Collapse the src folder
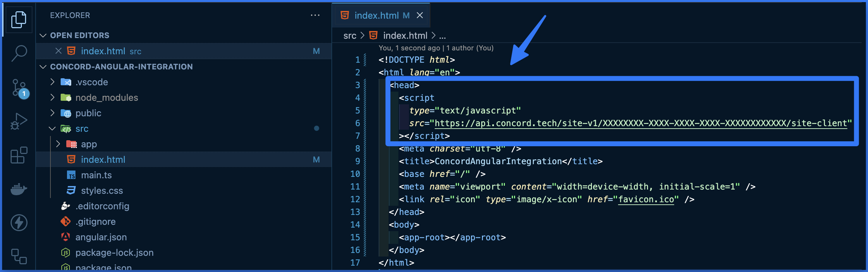Screen dimensions: 868x272 point(53,129)
